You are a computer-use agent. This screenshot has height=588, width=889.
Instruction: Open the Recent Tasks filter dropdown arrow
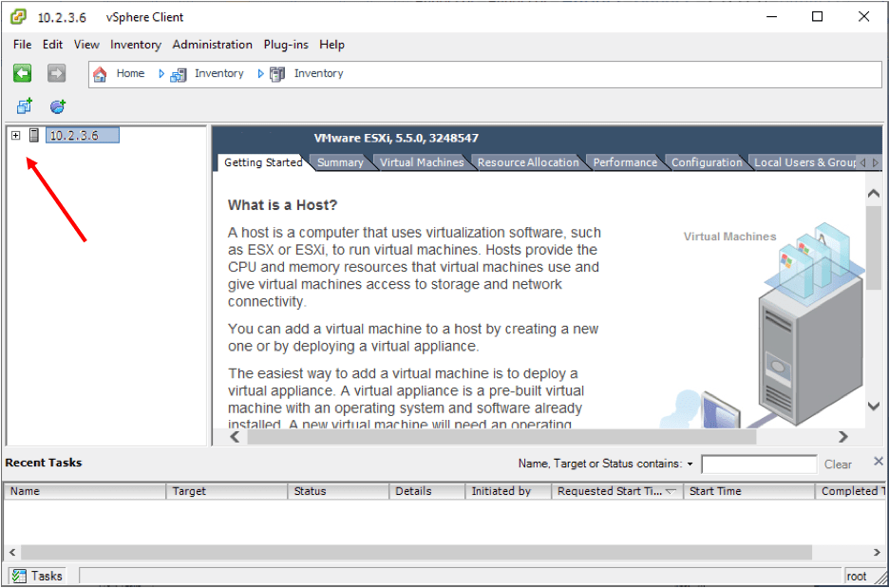690,464
